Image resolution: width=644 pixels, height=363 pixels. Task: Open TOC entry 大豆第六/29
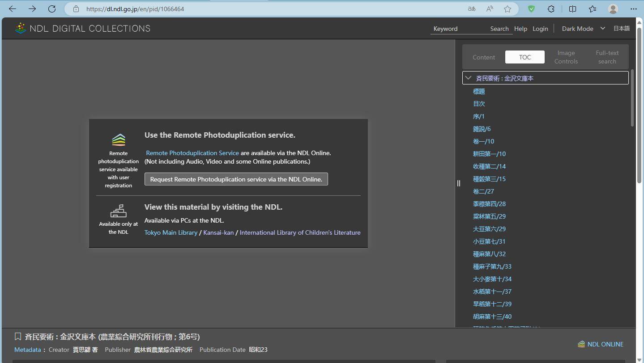[x=490, y=229]
